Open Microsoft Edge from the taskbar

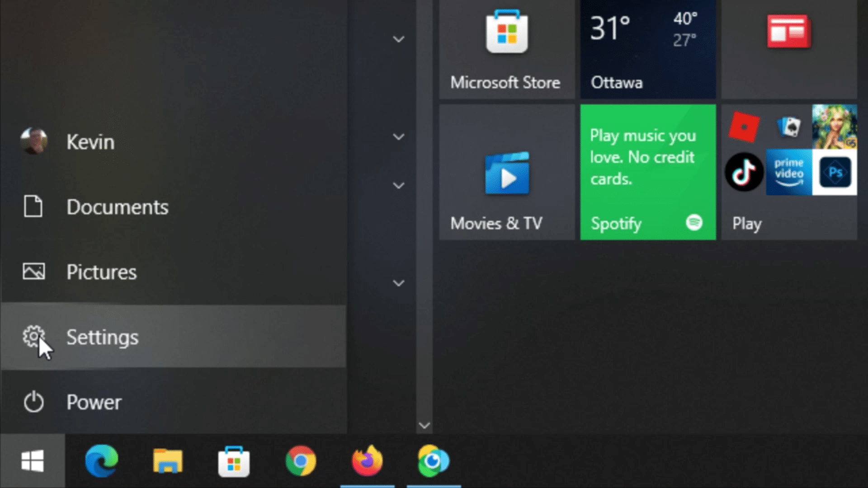[101, 461]
